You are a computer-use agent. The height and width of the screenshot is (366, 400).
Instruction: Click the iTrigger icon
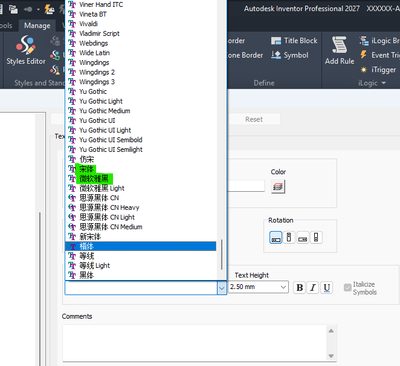[x=364, y=70]
